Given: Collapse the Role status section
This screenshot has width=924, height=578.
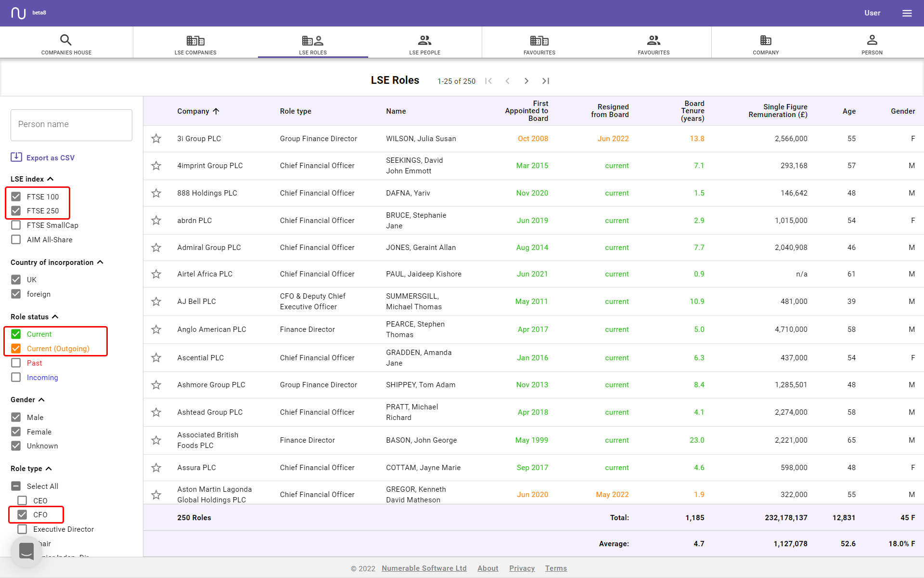Looking at the screenshot, I should (x=55, y=316).
